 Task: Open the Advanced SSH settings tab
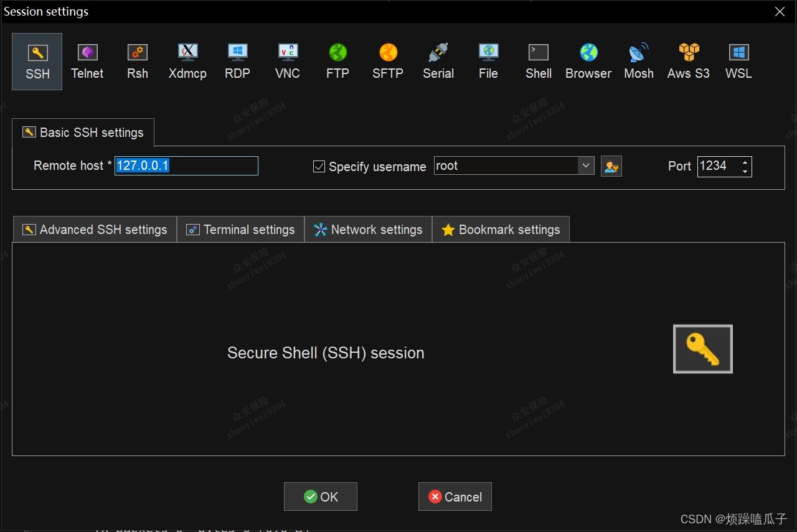click(94, 229)
